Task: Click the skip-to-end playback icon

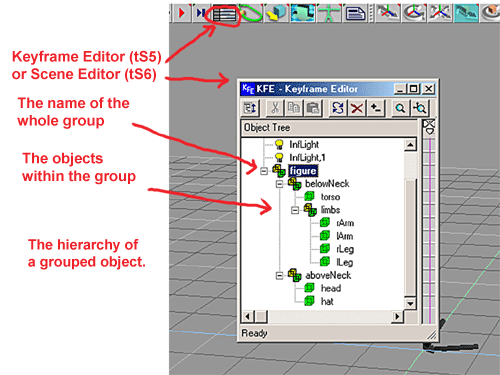Action: 201,13
